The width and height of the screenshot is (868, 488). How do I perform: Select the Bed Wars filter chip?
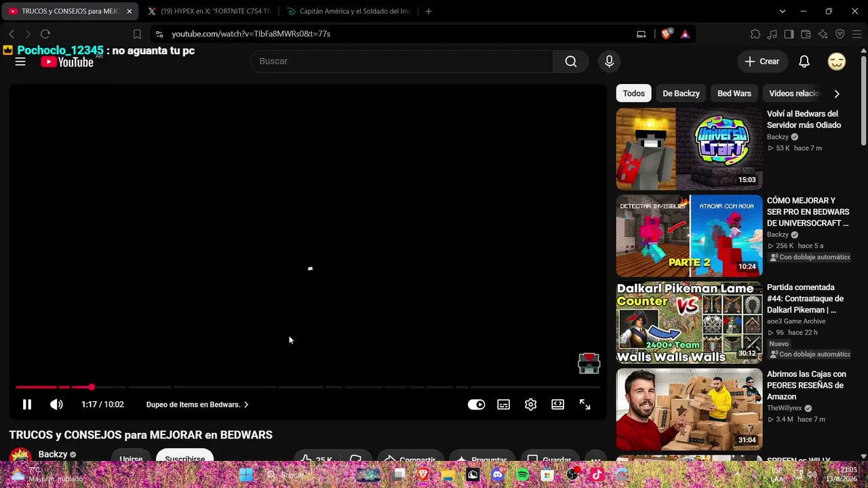[734, 94]
